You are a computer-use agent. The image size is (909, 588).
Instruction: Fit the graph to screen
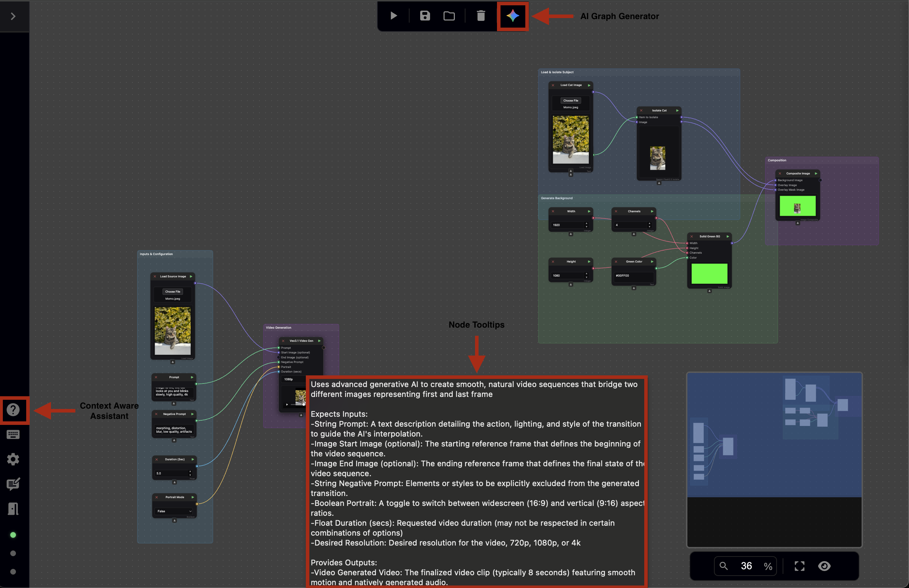pos(799,566)
